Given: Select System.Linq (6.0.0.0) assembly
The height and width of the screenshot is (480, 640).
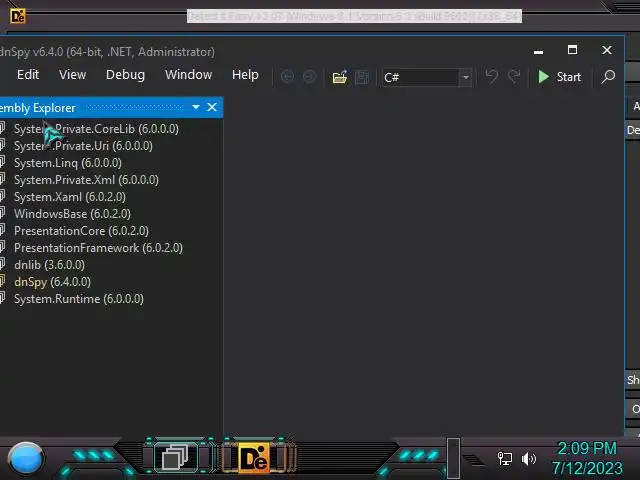Looking at the screenshot, I should click(x=68, y=163).
